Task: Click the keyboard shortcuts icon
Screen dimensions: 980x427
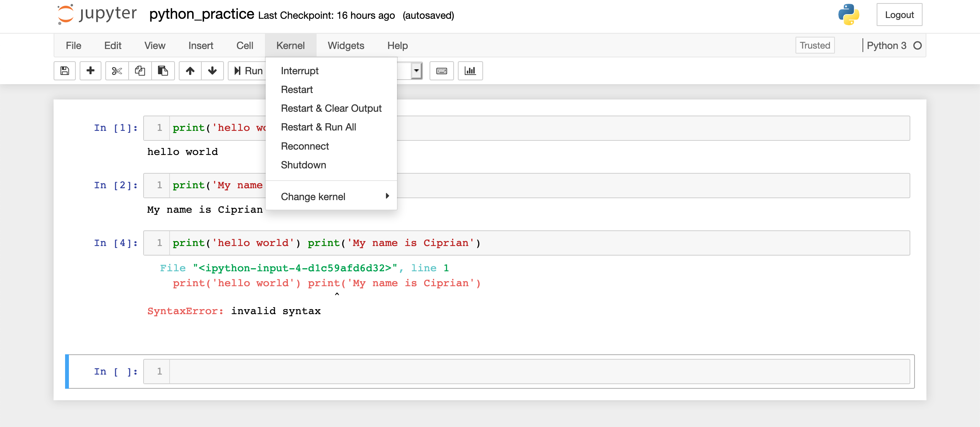Action: (x=442, y=70)
